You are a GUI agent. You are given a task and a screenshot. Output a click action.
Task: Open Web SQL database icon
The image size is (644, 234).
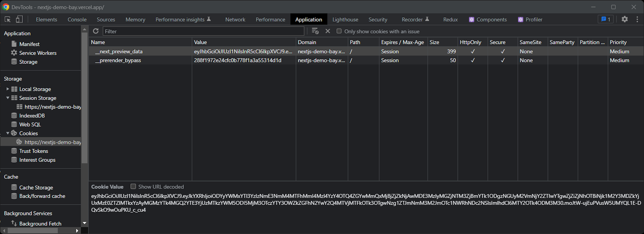[x=14, y=124]
